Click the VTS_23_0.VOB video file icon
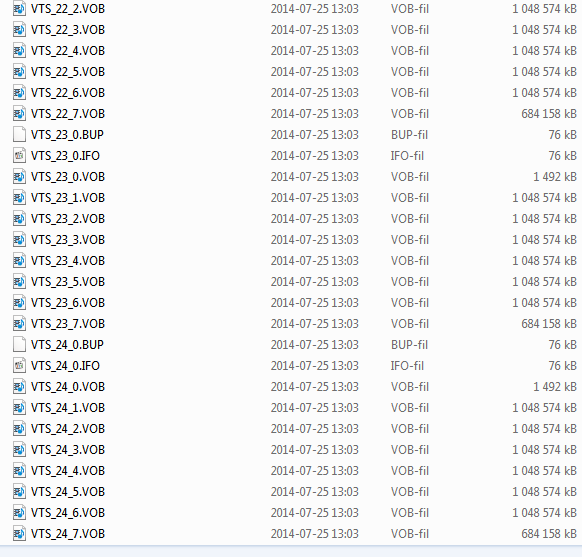The image size is (582, 557). pyautogui.click(x=19, y=177)
